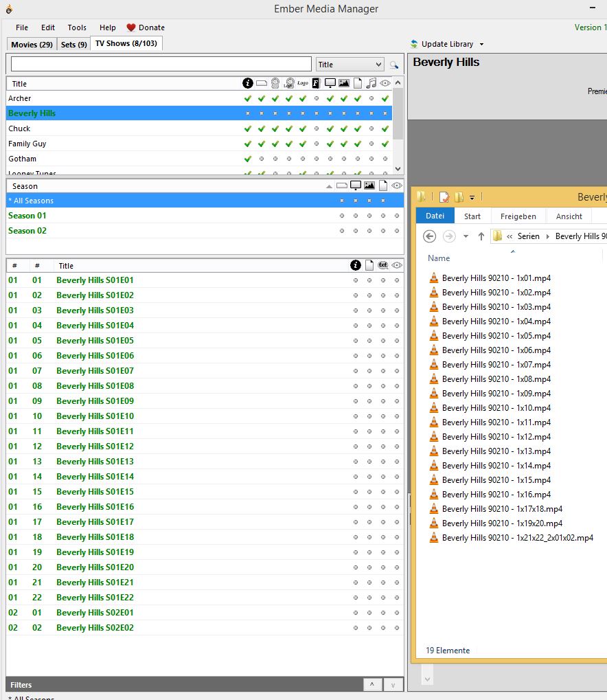Click the blank page icon in show list header

[x=358, y=83]
